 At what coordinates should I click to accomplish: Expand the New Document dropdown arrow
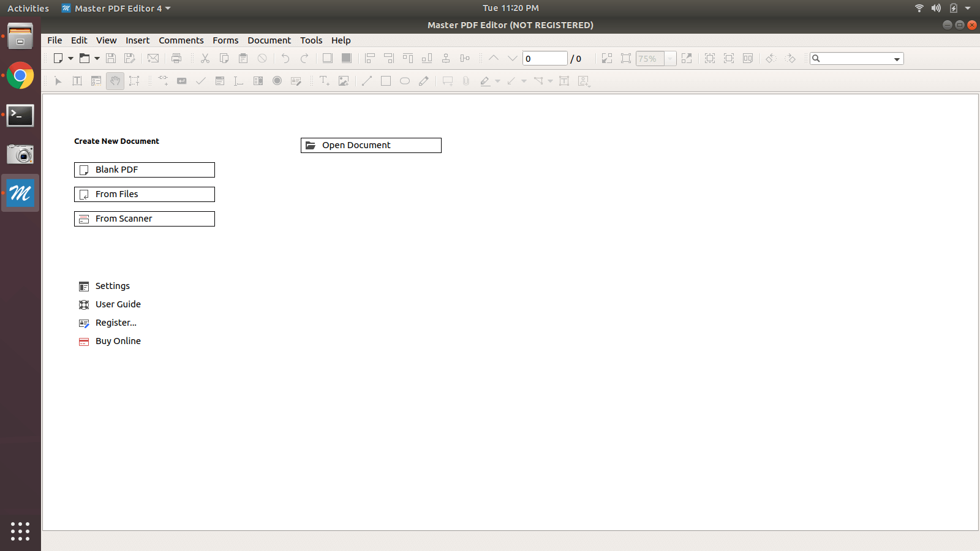tap(71, 59)
